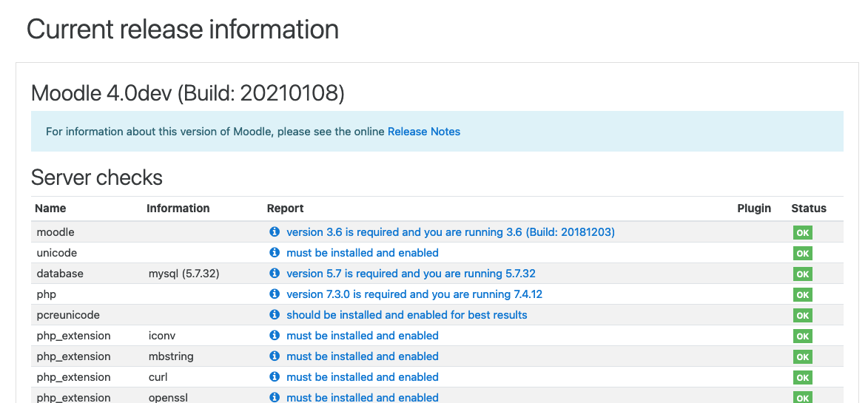The width and height of the screenshot is (868, 403).
Task: Click info icon in database row
Action: coord(274,273)
